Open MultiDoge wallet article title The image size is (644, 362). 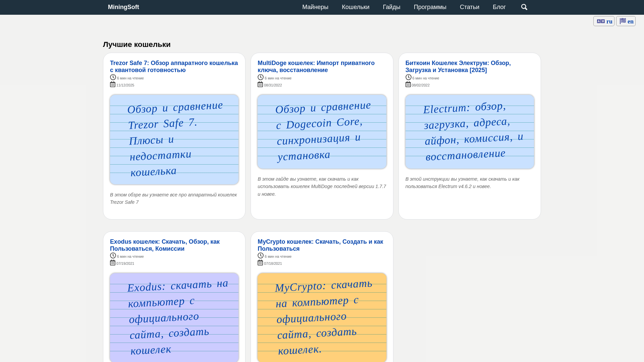tap(316, 66)
